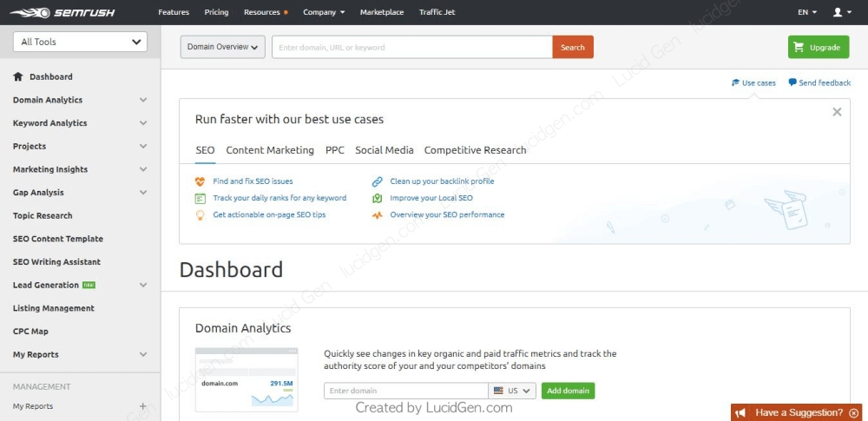
Task: Open Improve your Local SEO link
Action: (x=431, y=198)
